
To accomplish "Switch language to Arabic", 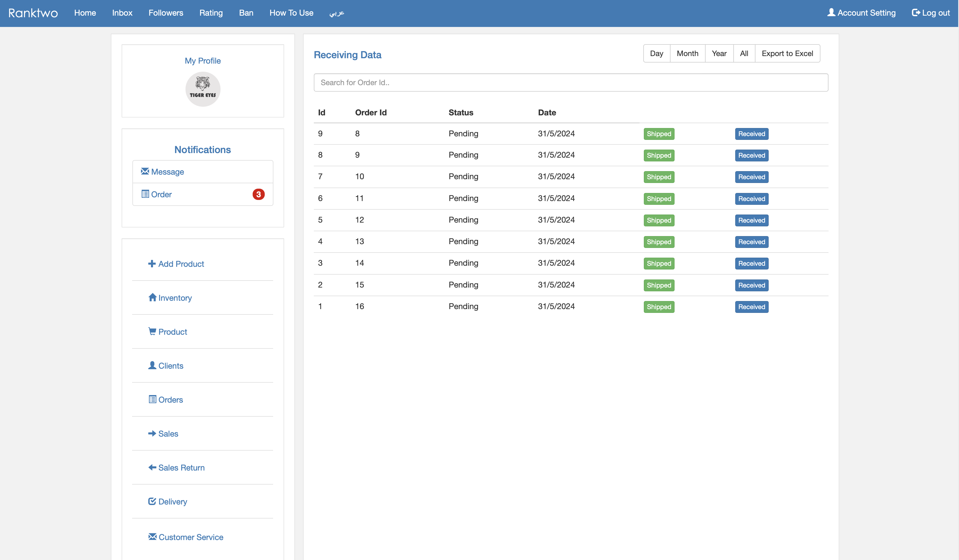I will [x=337, y=13].
